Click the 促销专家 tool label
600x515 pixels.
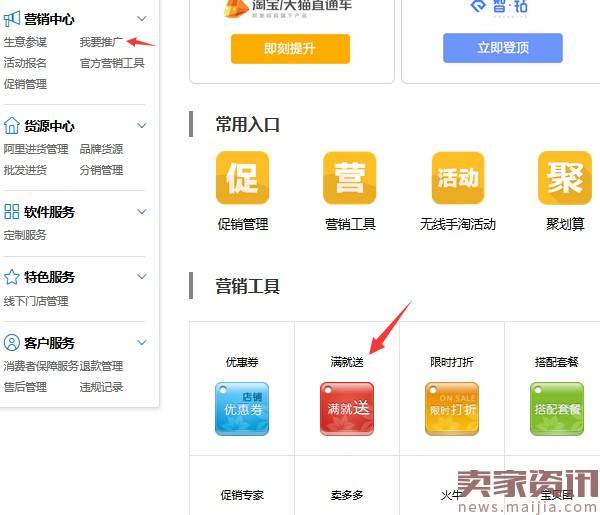tap(242, 495)
